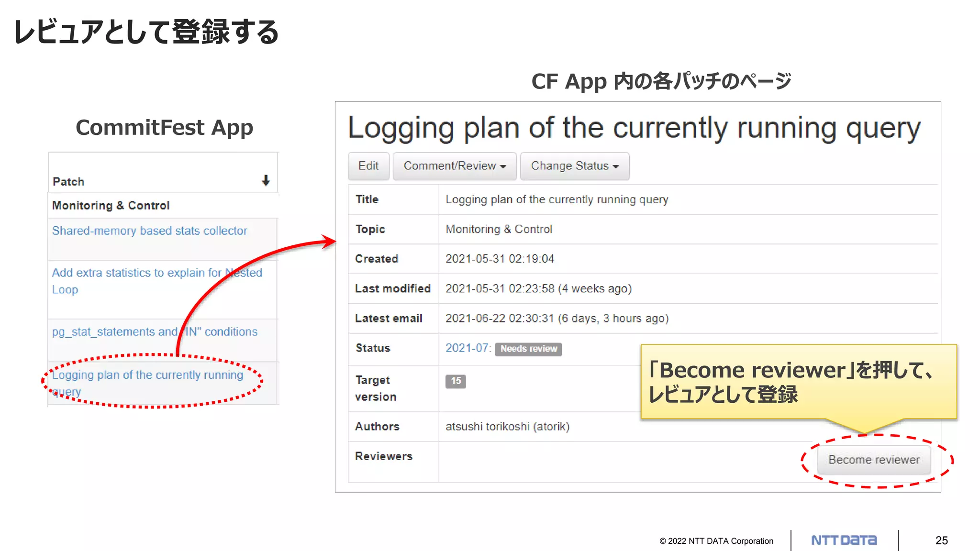Click the CommitFest App heading
980x551 pixels.
point(164,128)
